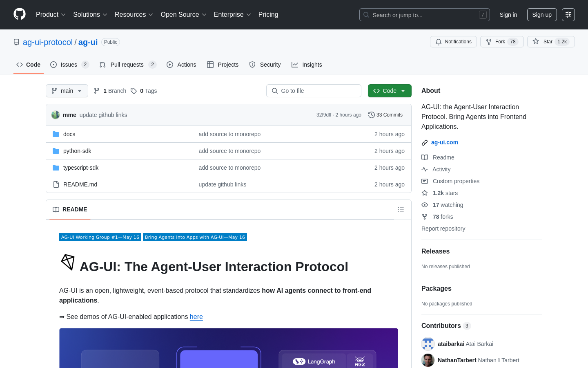Click Sign in

508,15
